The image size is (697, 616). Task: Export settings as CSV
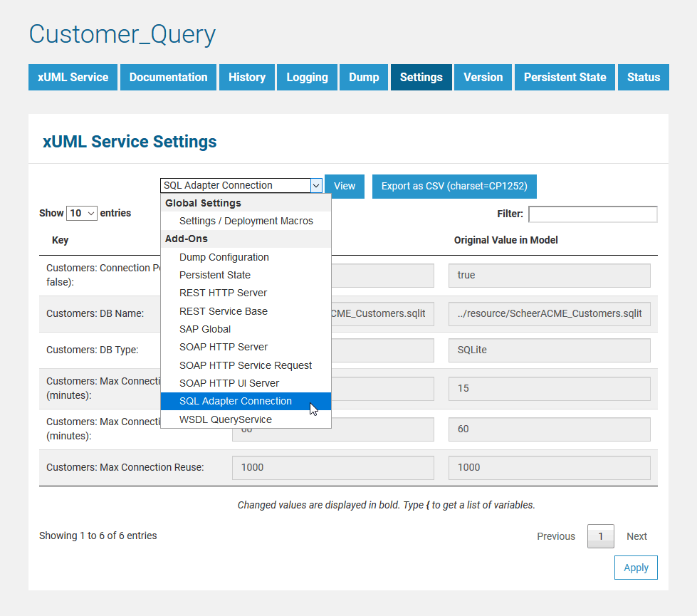454,185
